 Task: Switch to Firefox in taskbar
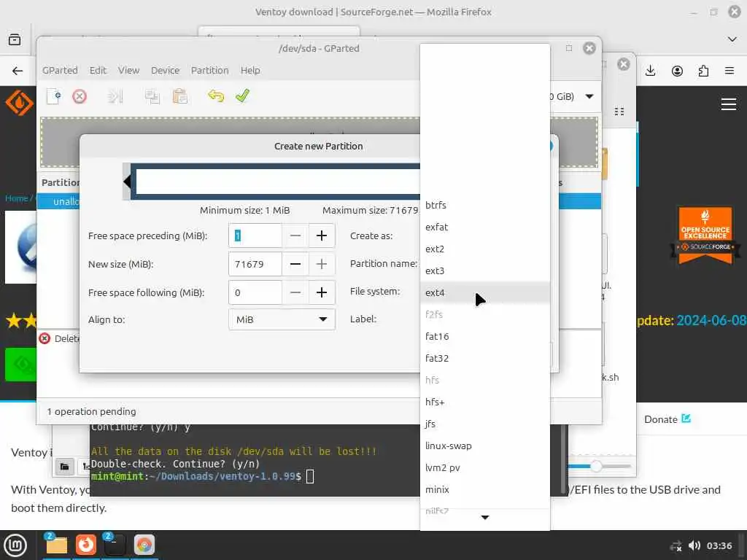click(86, 545)
